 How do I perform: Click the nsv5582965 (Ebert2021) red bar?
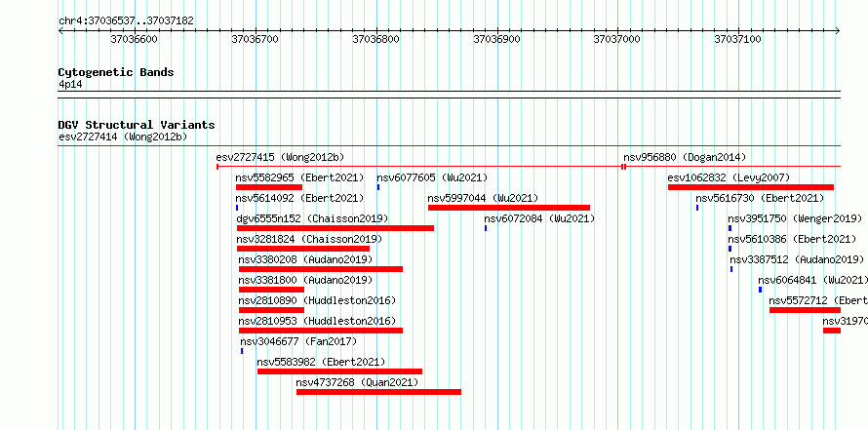tap(269, 187)
